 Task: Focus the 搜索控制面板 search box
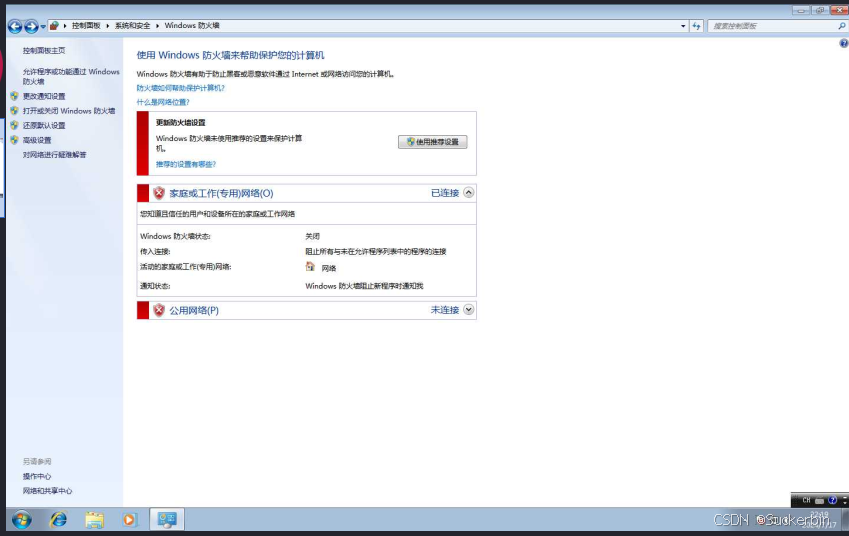(773, 25)
